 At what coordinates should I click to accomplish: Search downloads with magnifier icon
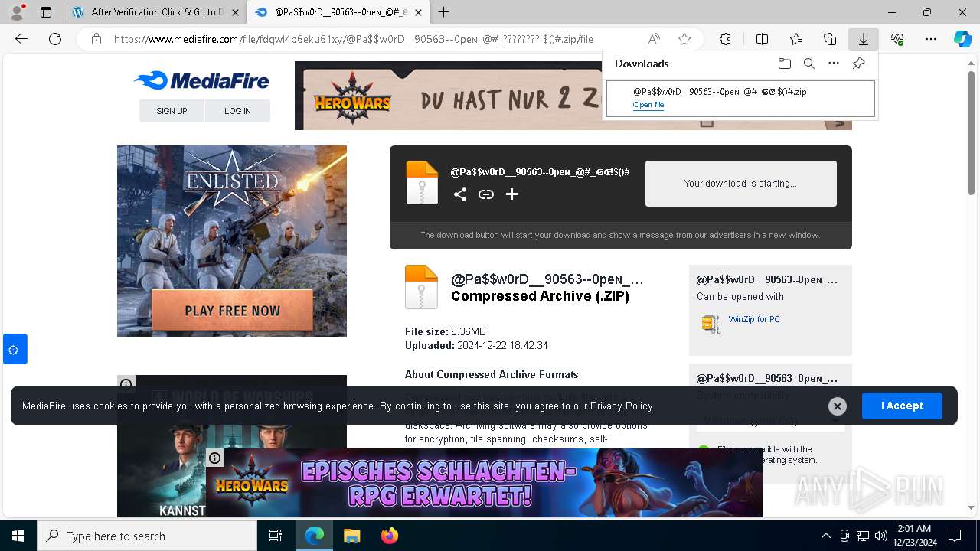point(809,64)
